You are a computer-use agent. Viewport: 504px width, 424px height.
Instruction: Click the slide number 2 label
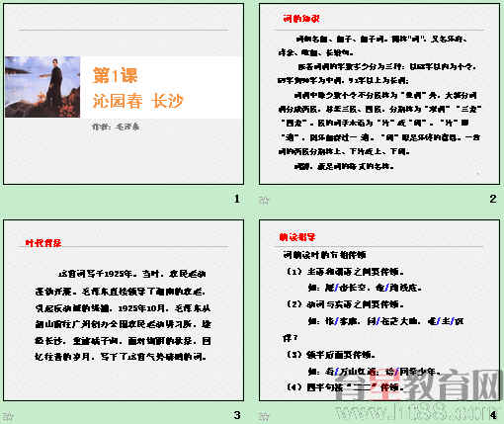click(493, 199)
